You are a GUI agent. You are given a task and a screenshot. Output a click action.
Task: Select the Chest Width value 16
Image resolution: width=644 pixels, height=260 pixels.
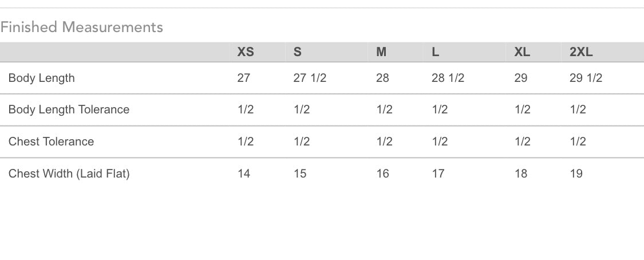(x=382, y=174)
